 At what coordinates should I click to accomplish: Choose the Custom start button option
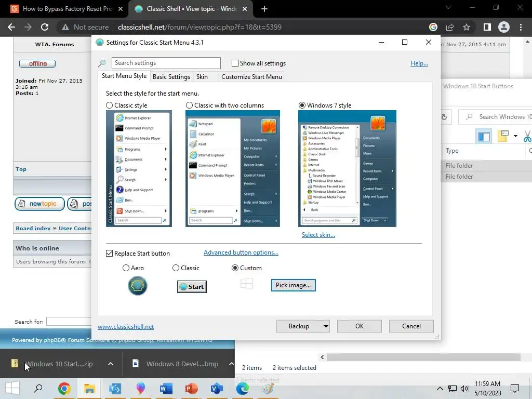pos(235,268)
